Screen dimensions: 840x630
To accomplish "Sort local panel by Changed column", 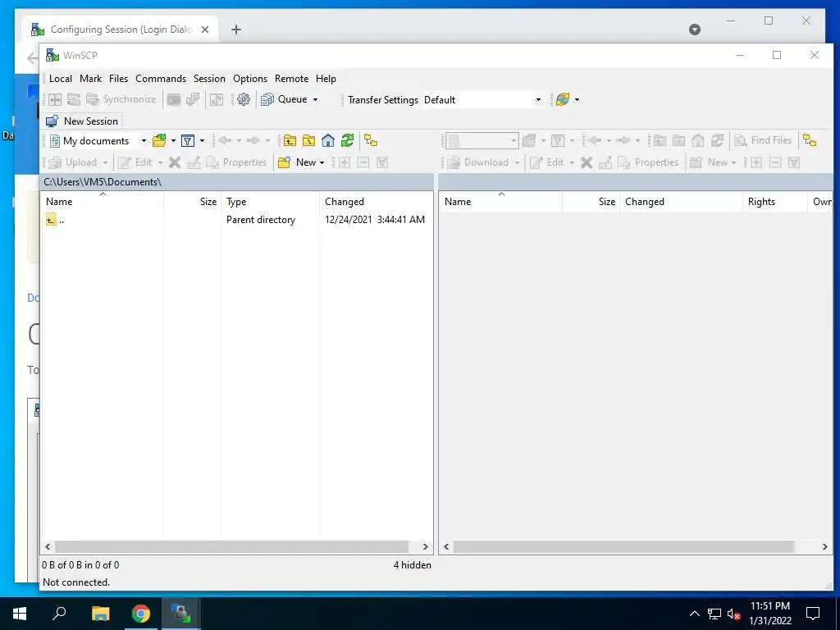I will click(x=376, y=202).
